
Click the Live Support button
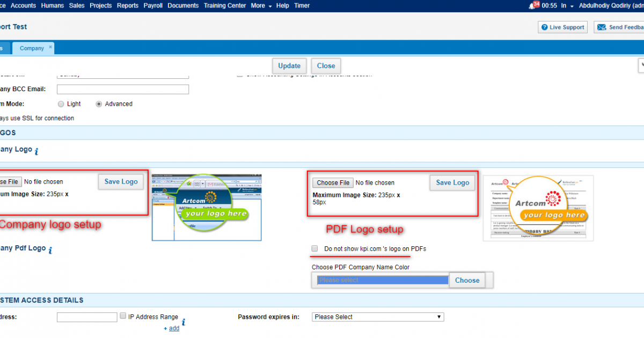(562, 27)
